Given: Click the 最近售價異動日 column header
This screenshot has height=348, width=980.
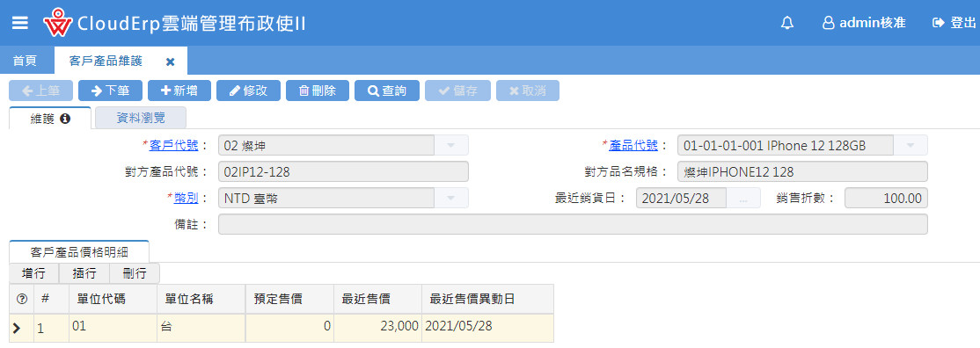Looking at the screenshot, I should pos(487,299).
